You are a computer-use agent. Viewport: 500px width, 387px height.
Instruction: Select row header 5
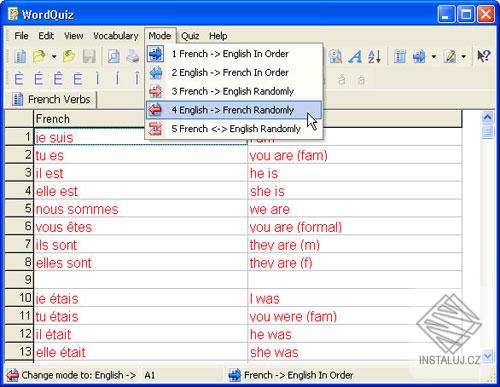click(x=19, y=209)
